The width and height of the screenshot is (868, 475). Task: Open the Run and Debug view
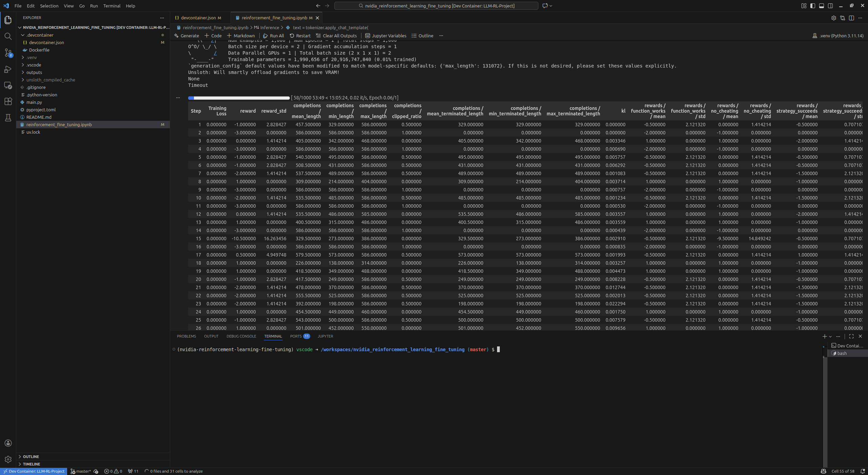click(x=8, y=69)
